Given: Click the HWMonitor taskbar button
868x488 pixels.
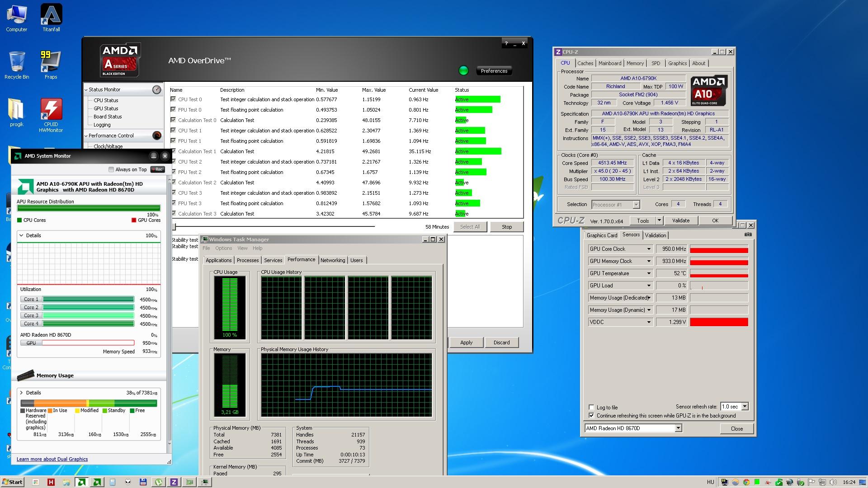Looking at the screenshot, I should (x=51, y=482).
